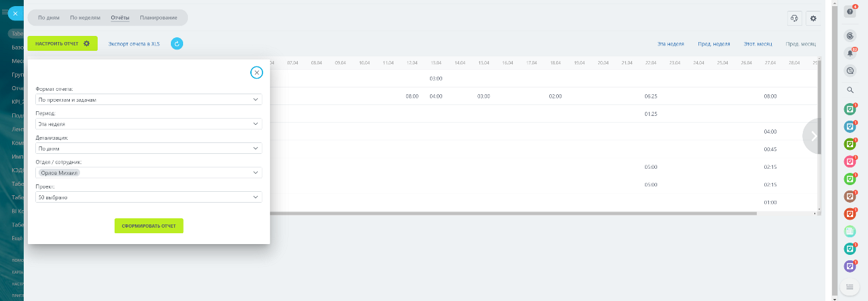Close the side panel with the blue X
This screenshot has height=301, width=868.
[x=15, y=13]
